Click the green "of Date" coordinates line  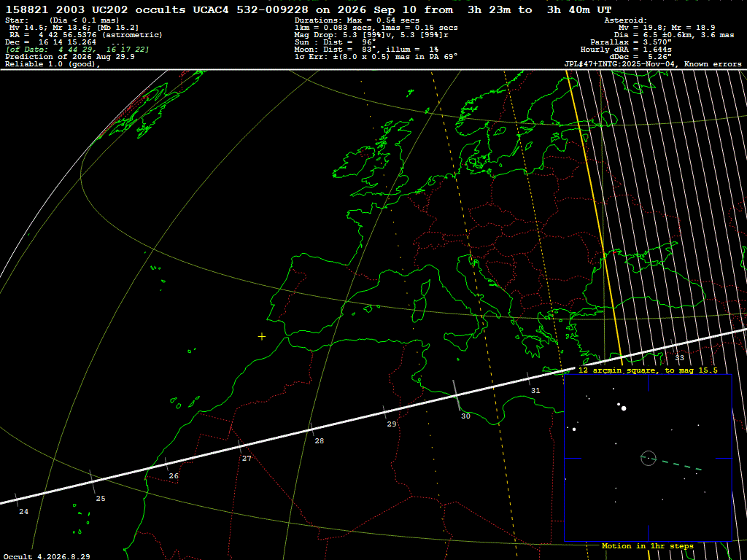point(77,50)
